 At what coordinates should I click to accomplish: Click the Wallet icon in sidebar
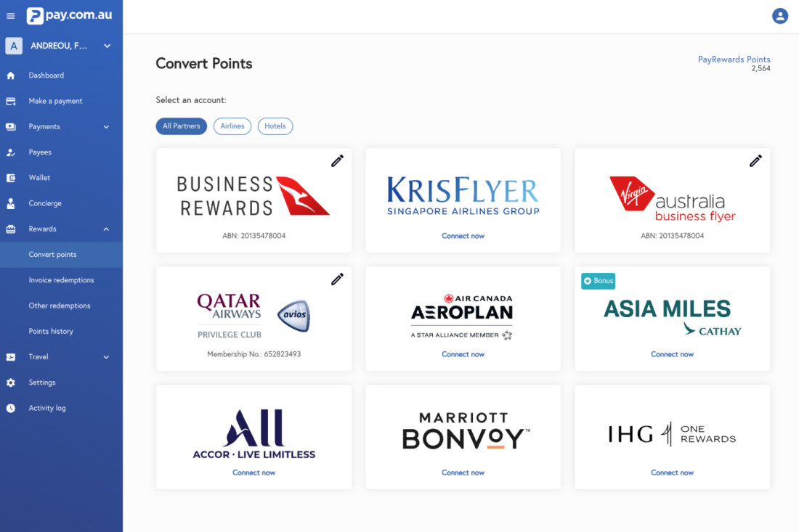pyautogui.click(x=11, y=178)
